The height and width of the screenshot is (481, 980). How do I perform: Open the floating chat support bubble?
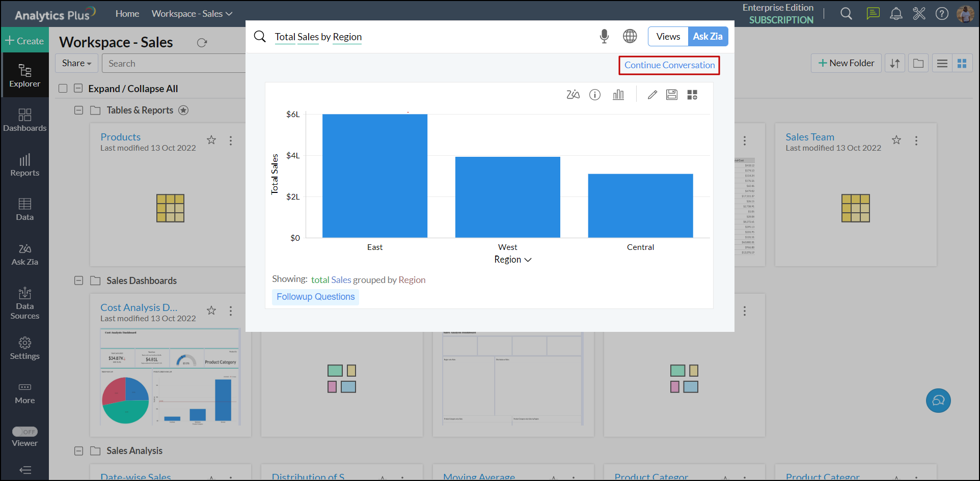tap(938, 401)
